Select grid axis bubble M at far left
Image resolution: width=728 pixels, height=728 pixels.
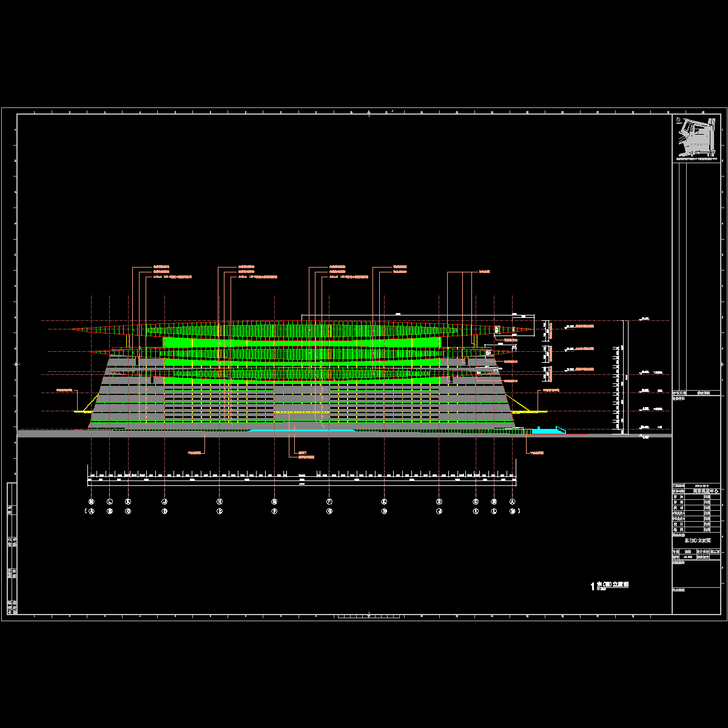(91, 502)
